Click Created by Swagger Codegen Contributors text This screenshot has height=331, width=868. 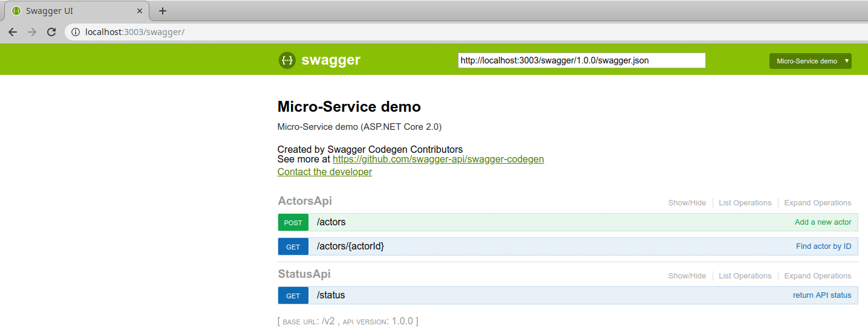[x=370, y=149]
